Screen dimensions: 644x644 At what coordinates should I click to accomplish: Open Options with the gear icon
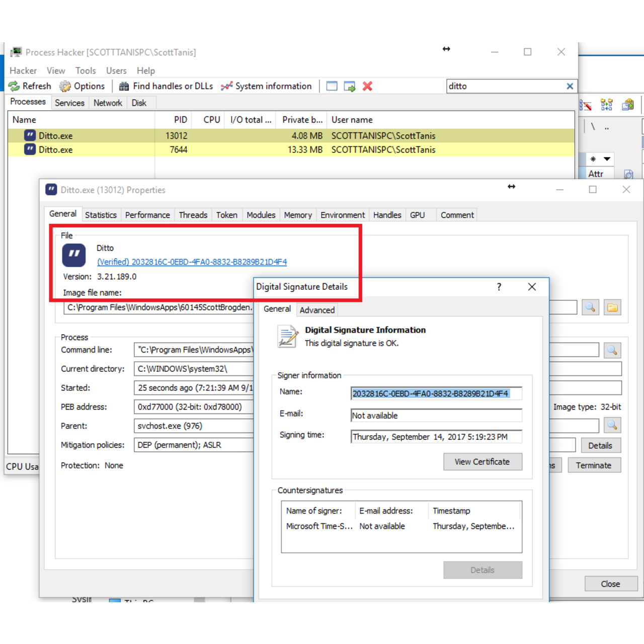pyautogui.click(x=65, y=87)
